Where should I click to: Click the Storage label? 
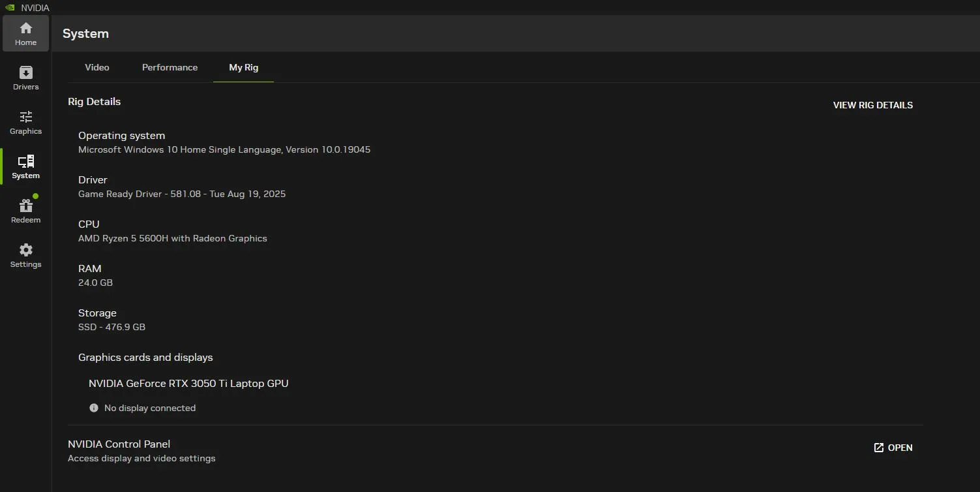click(97, 313)
